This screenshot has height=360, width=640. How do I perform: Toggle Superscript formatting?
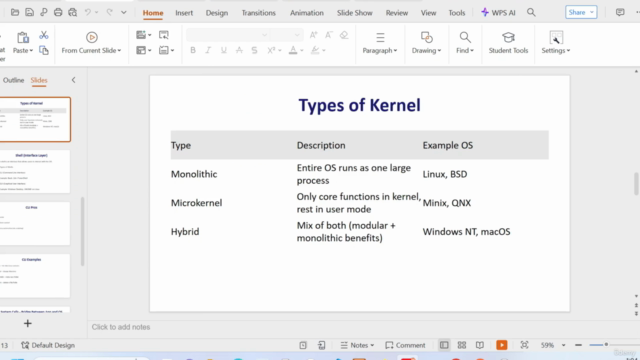pos(271,50)
